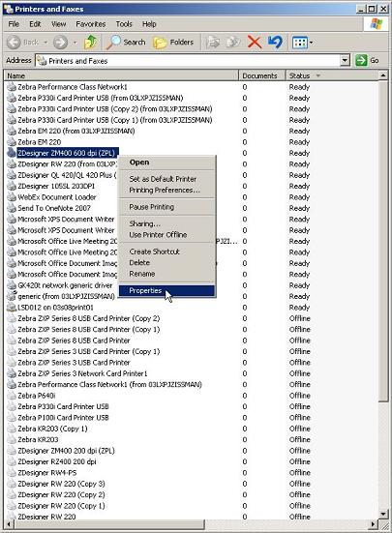This screenshot has width=392, height=533.
Task: Click Zebra P100i Card Printer USB icon
Action: click(x=12, y=418)
